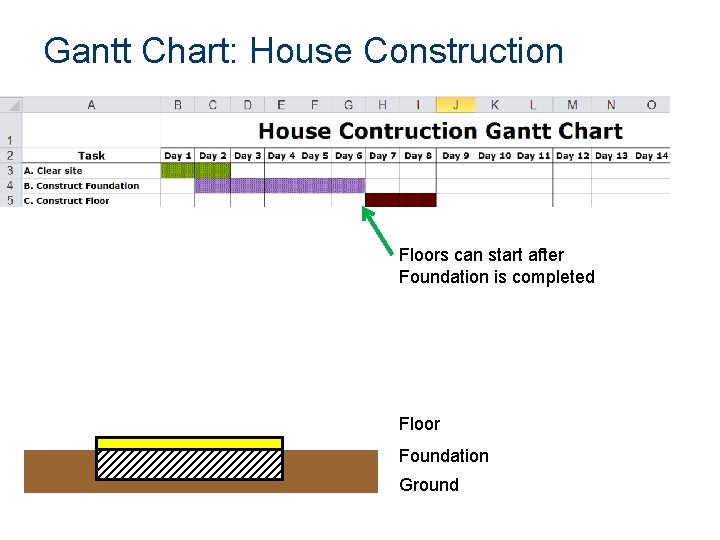
Task: Click the 'Day 5' cell
Action: pos(315,155)
